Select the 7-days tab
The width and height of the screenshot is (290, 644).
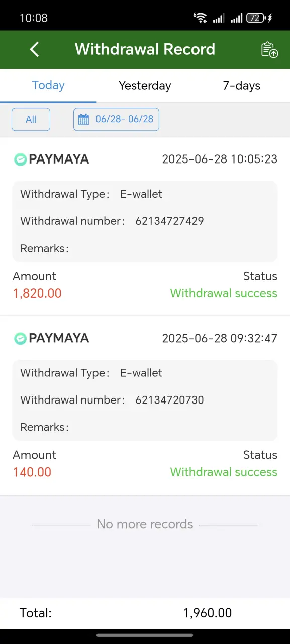[x=242, y=86]
